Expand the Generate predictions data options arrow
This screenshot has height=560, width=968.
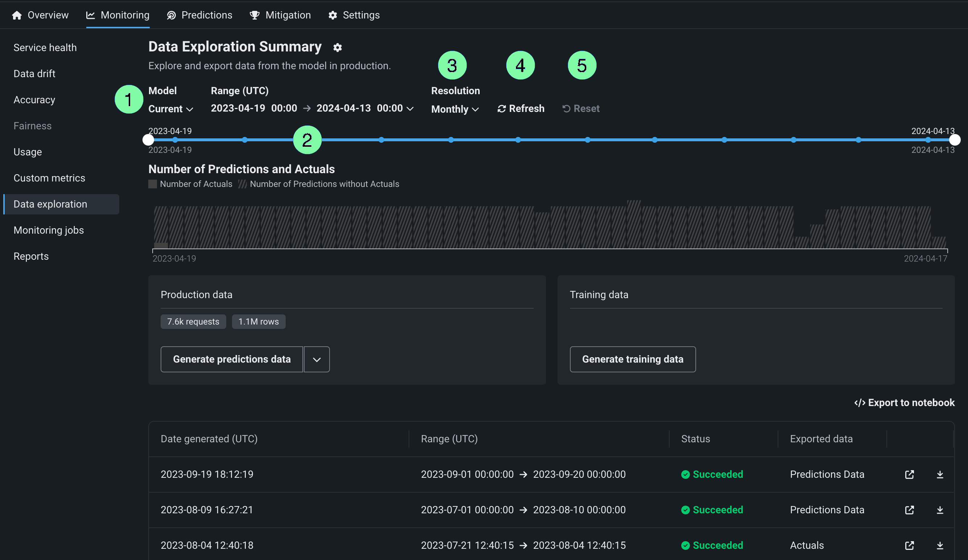coord(317,359)
